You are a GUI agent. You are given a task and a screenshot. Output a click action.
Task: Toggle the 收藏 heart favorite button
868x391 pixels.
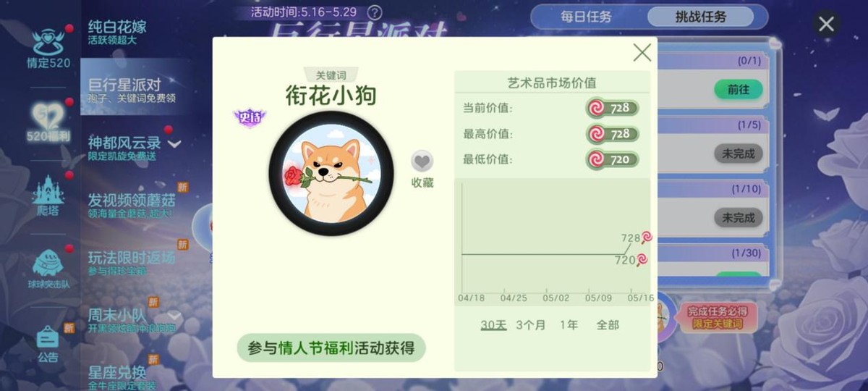coord(422,161)
